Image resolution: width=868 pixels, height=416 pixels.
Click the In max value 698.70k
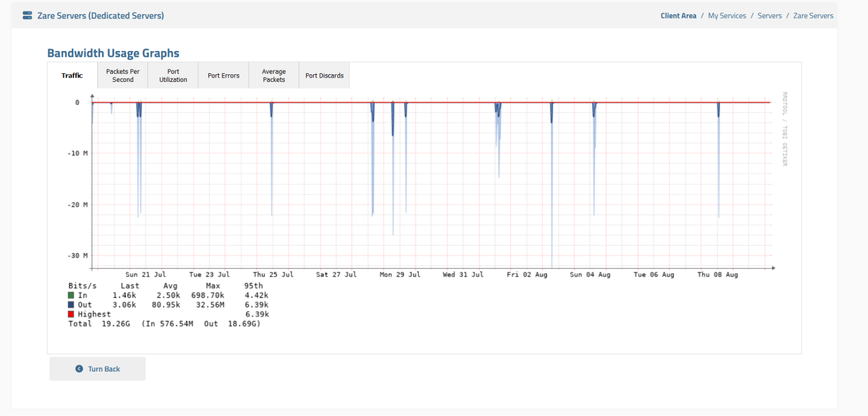[x=208, y=295]
